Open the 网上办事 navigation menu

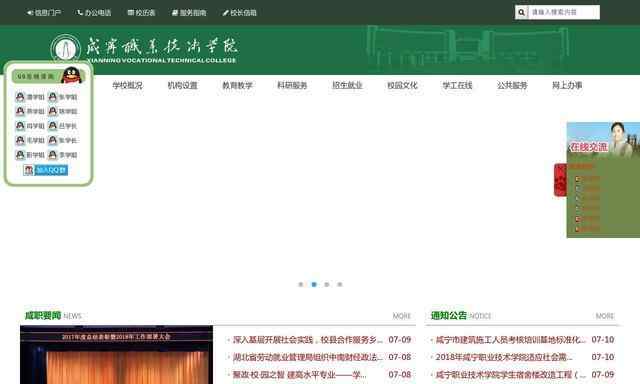[567, 85]
